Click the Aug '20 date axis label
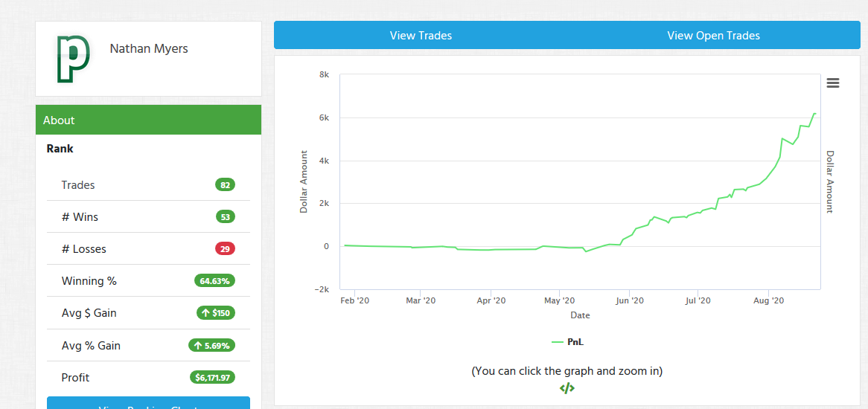Image resolution: width=868 pixels, height=409 pixels. [x=769, y=301]
